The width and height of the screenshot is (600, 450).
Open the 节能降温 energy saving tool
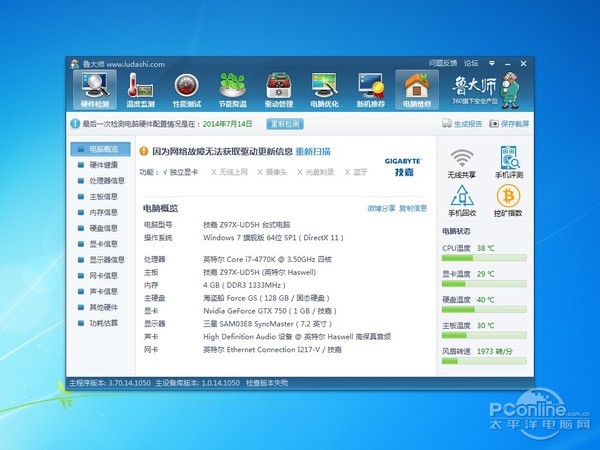point(233,90)
